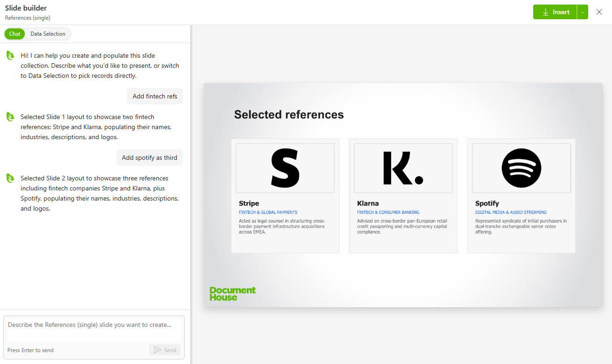Screen dimensions: 612x364
Task: Click the Klarna reference description text
Action: (402, 226)
